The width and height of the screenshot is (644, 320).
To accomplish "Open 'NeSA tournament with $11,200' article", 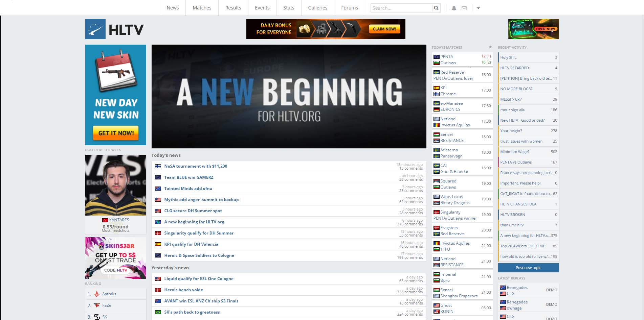I will click(x=195, y=166).
